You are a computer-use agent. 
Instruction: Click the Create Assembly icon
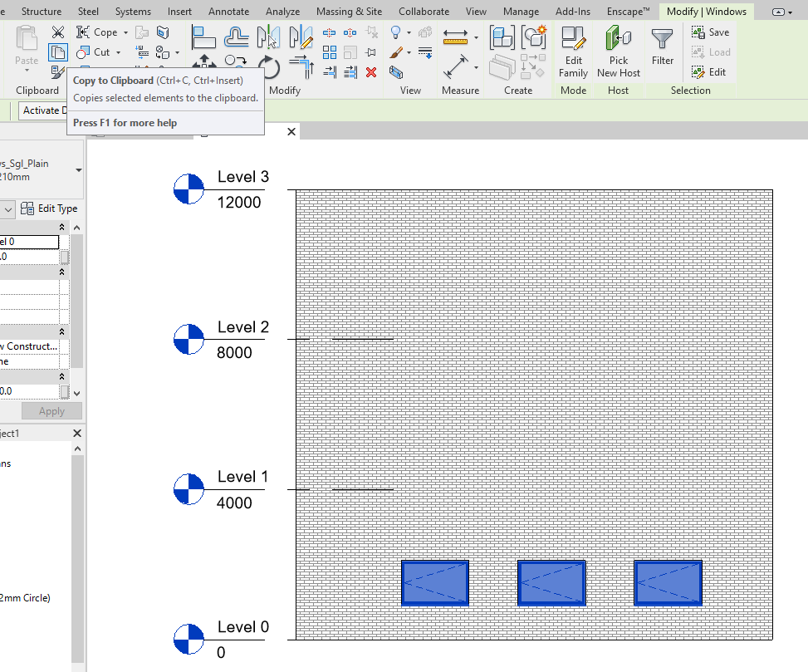pos(502,37)
